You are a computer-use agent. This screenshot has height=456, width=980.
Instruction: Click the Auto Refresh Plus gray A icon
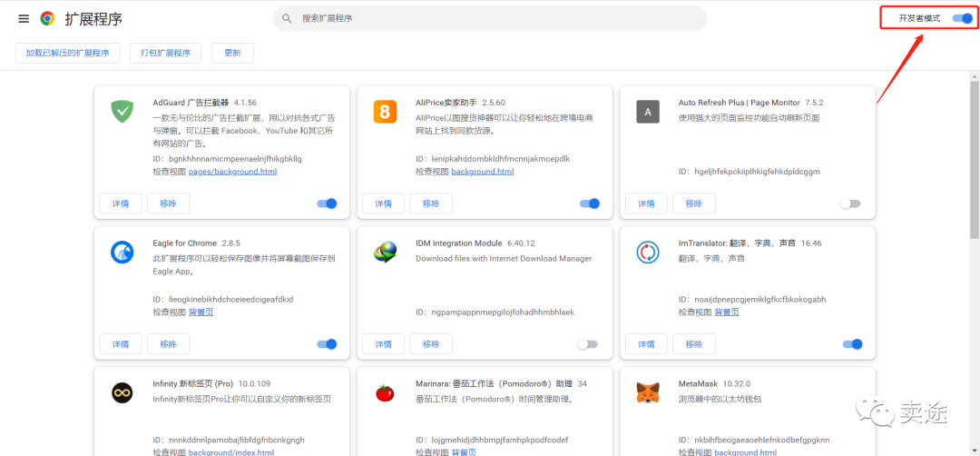point(648,112)
